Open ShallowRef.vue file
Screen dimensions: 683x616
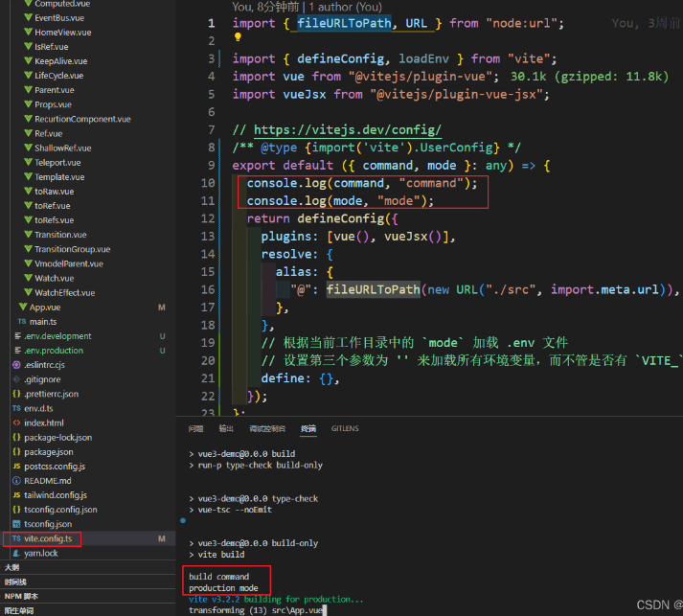[x=62, y=148]
